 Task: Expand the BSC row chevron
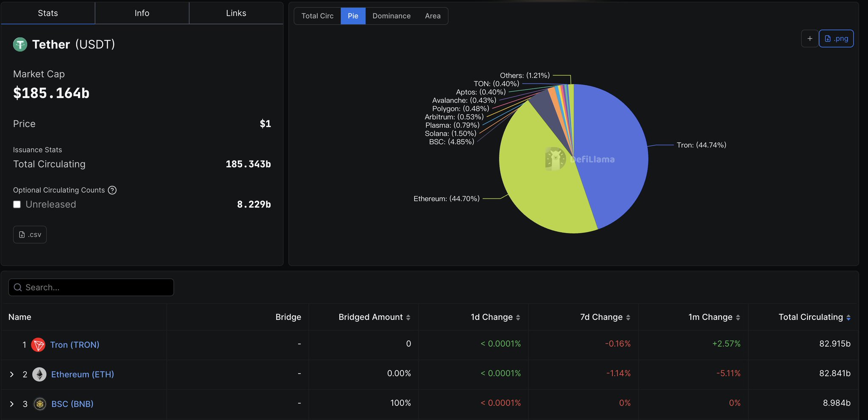pyautogui.click(x=12, y=404)
